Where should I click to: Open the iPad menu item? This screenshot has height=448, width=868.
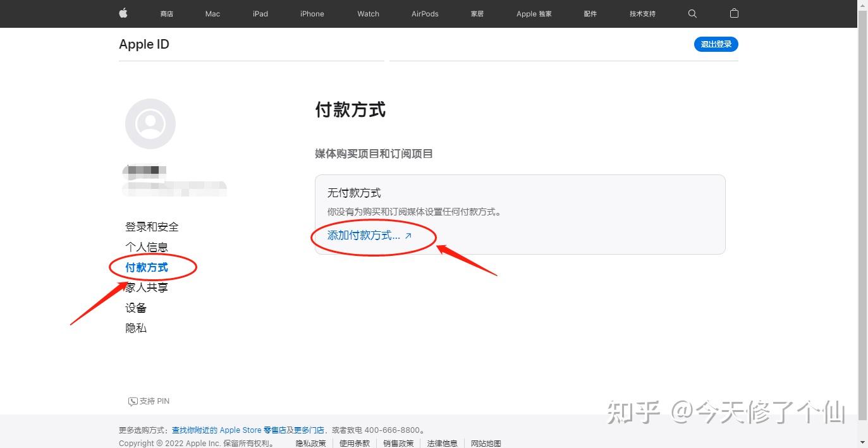(260, 14)
